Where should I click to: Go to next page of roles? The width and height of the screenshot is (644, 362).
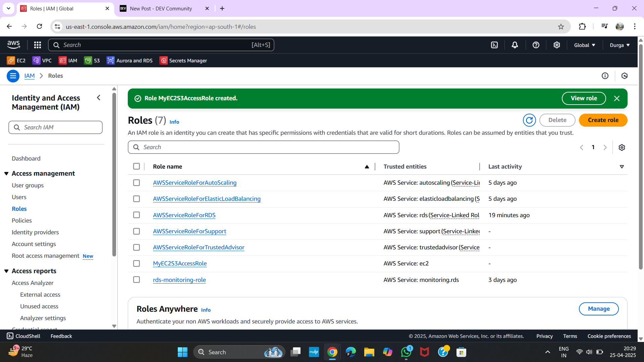point(605,147)
